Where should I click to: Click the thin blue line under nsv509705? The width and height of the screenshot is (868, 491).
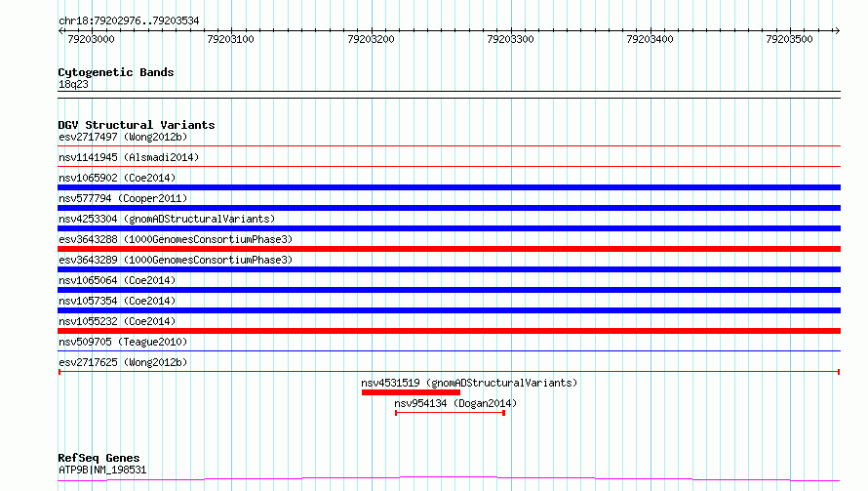449,350
